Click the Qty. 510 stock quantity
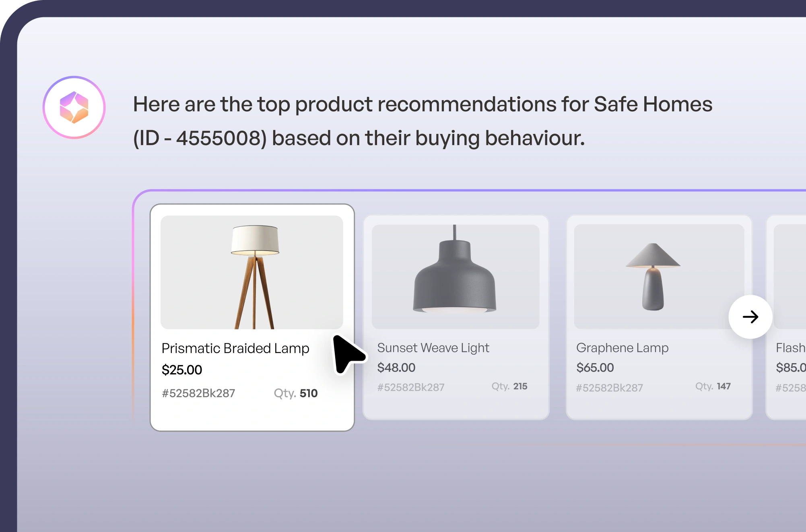Screen dimensions: 806x532 (x=296, y=393)
